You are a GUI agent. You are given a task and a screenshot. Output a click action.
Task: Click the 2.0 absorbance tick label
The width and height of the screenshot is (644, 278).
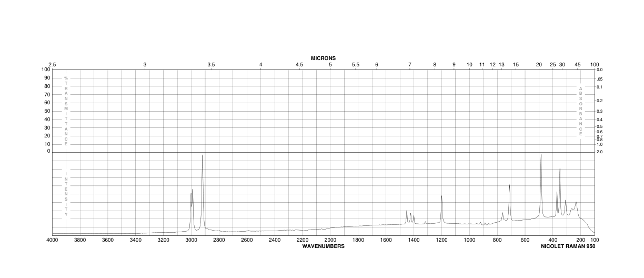600,152
